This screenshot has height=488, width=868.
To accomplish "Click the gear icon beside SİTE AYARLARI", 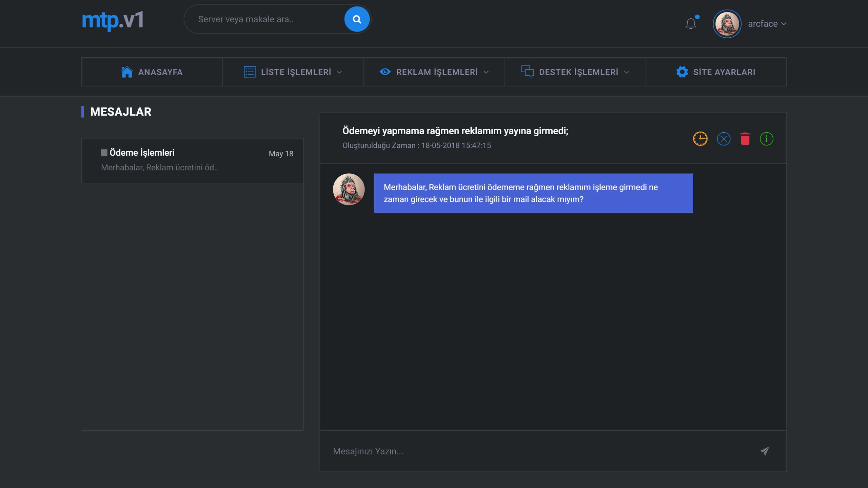I will [x=682, y=72].
